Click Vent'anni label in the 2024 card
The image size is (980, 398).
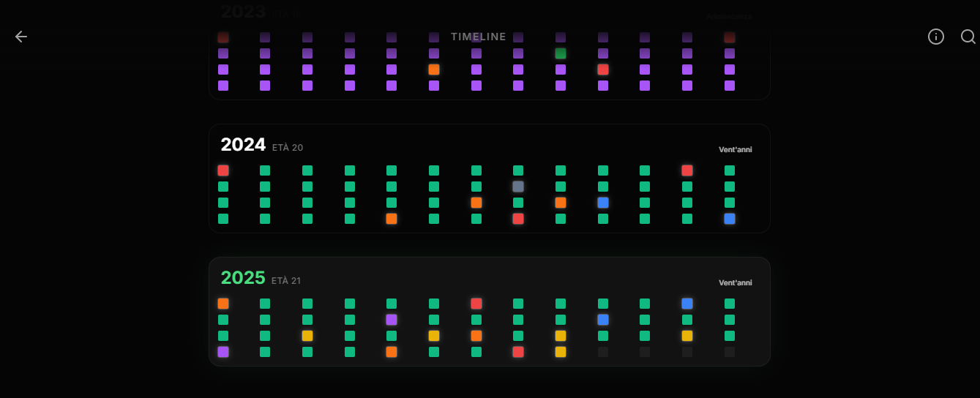(736, 149)
